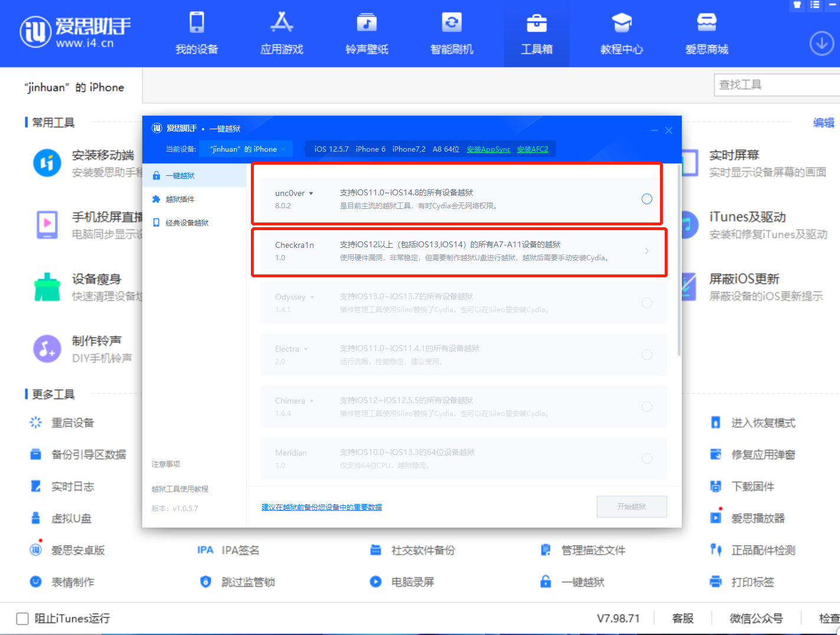Click the 安装AppSync link
840x635 pixels.
[x=489, y=149]
